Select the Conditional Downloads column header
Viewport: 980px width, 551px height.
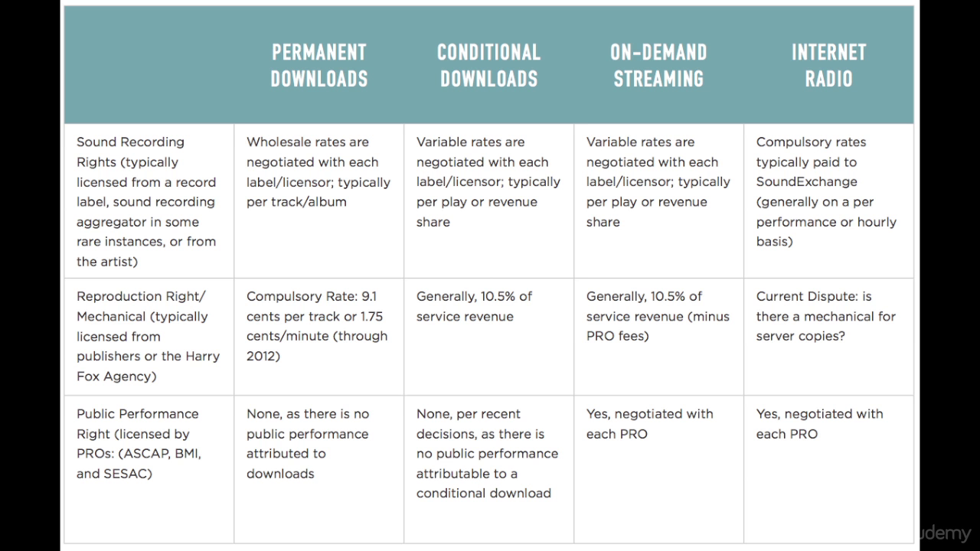(488, 66)
